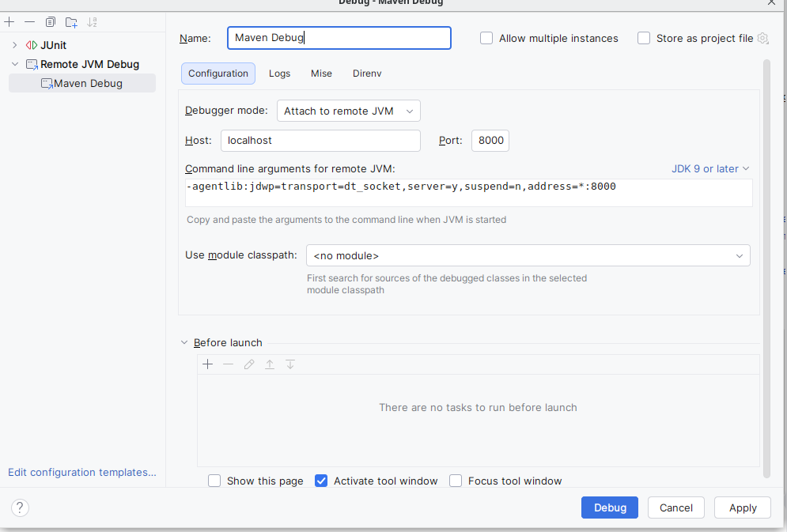The image size is (787, 532).
Task: Open the Use module classpath dropdown
Action: [528, 255]
